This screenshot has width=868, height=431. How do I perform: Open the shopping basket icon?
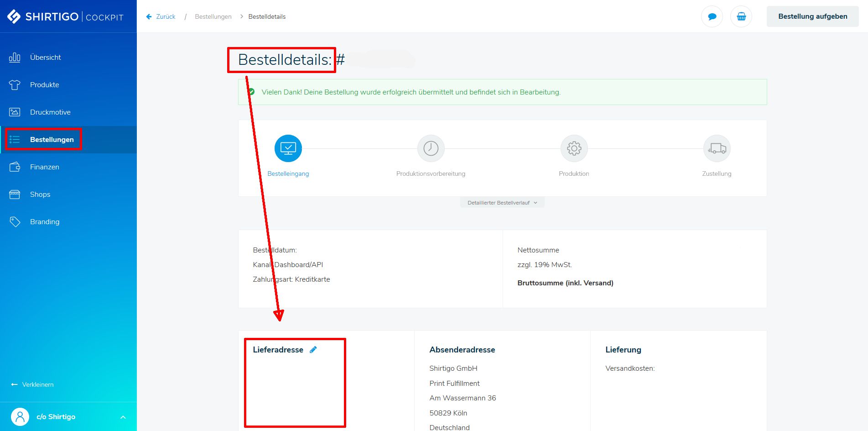point(741,17)
